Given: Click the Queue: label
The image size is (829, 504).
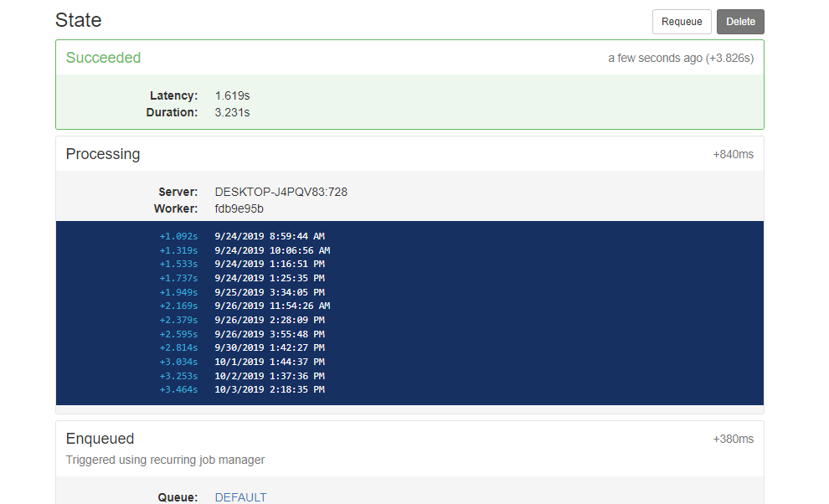Looking at the screenshot, I should pos(178,497).
